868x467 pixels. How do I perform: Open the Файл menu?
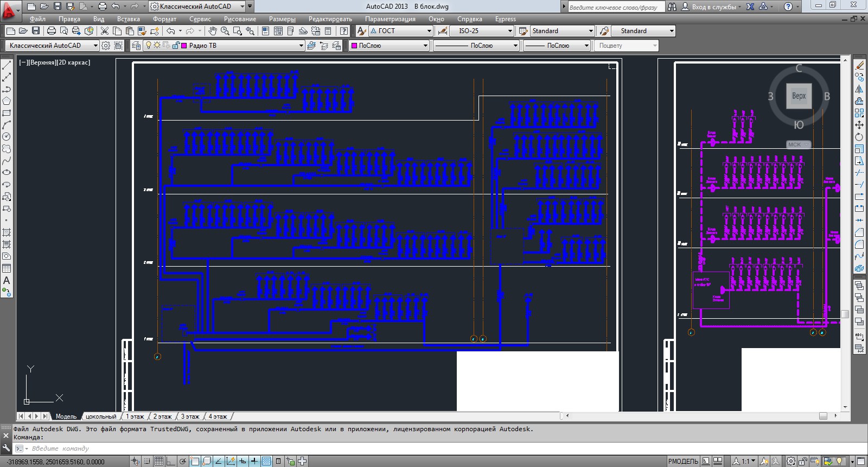tap(37, 19)
